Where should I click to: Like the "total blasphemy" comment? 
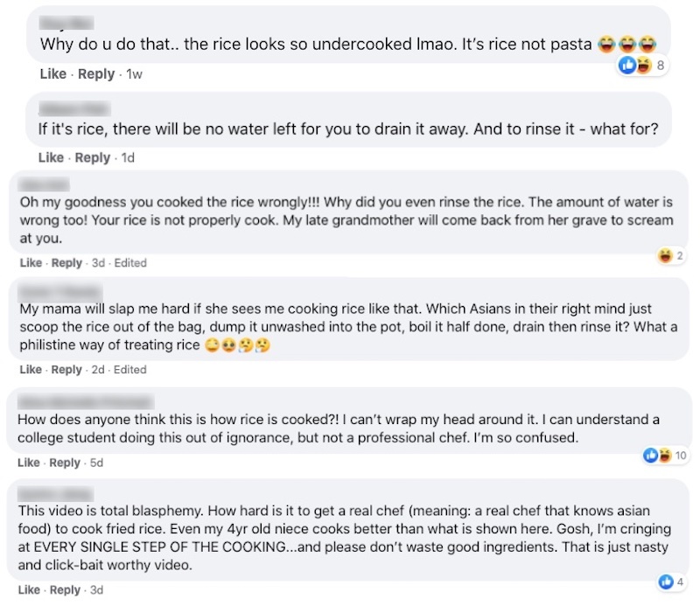pos(29,590)
